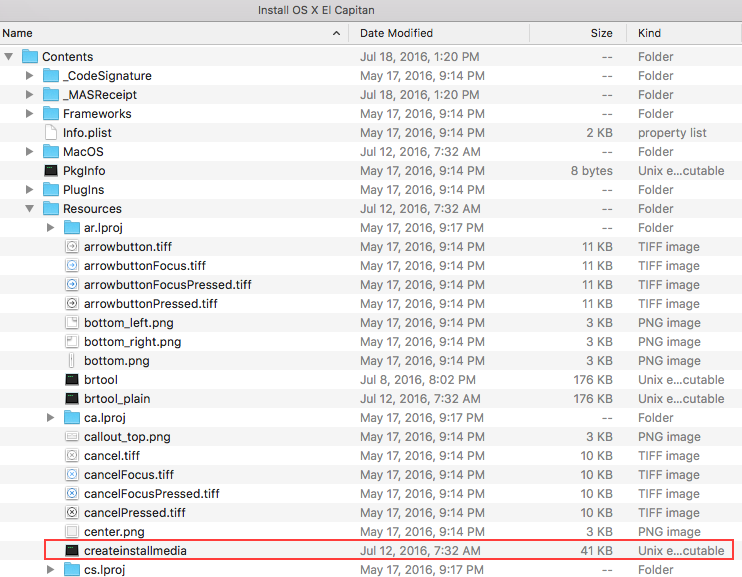Click the ca.lproj folder icon
This screenshot has height=577, width=742.
tap(71, 417)
